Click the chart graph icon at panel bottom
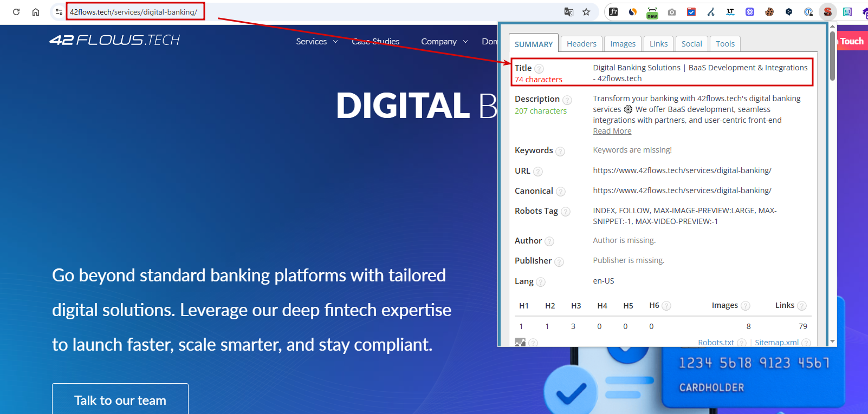868x414 pixels. (x=520, y=343)
